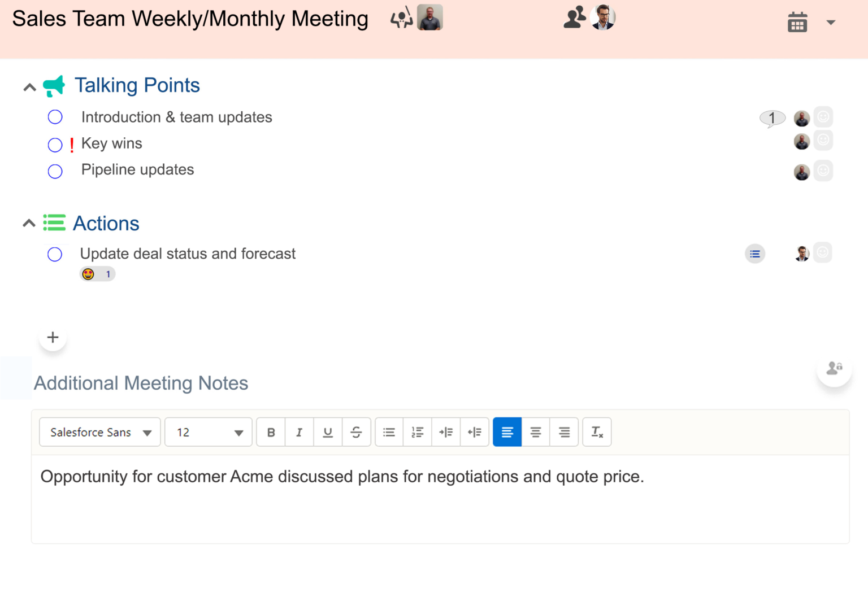This screenshot has width=868, height=593.
Task: Open the font size dropdown
Action: click(x=208, y=432)
